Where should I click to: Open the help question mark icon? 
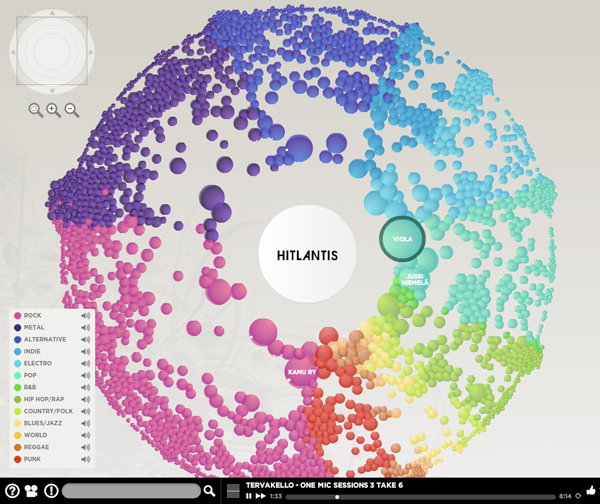coord(12,491)
